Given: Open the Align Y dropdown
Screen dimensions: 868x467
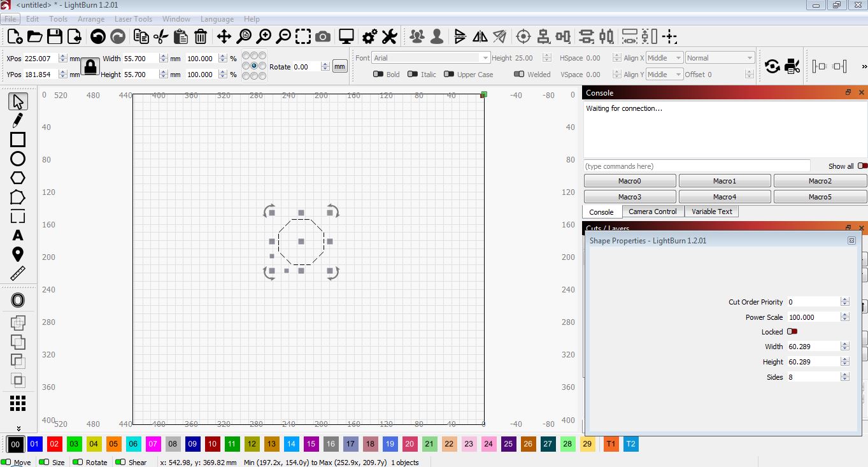Looking at the screenshot, I should click(664, 75).
